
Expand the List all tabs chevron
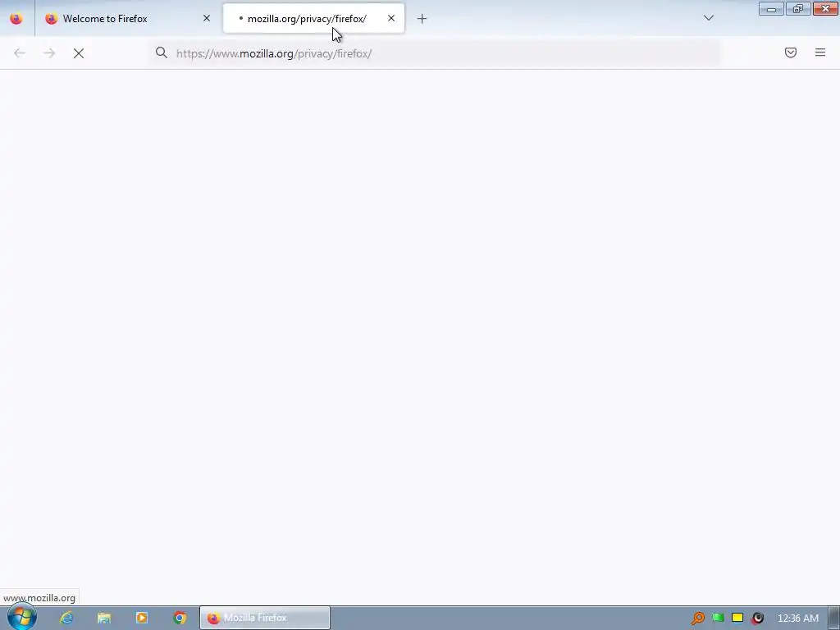point(709,19)
